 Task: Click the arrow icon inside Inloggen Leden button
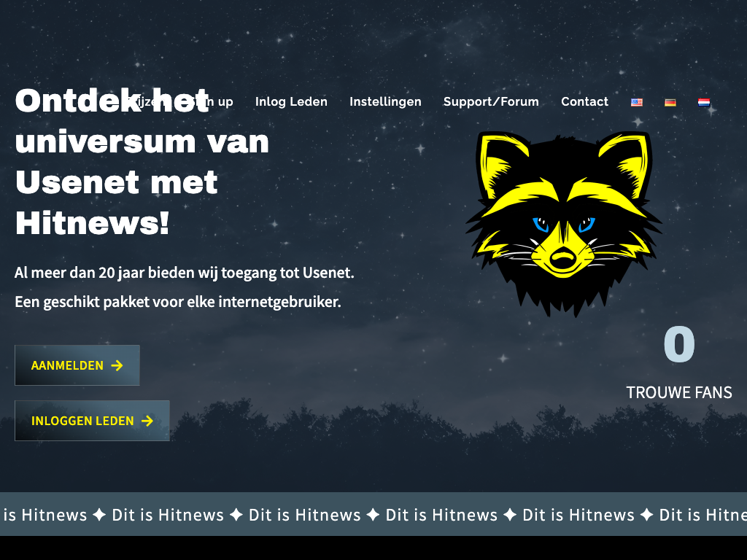[x=147, y=421]
